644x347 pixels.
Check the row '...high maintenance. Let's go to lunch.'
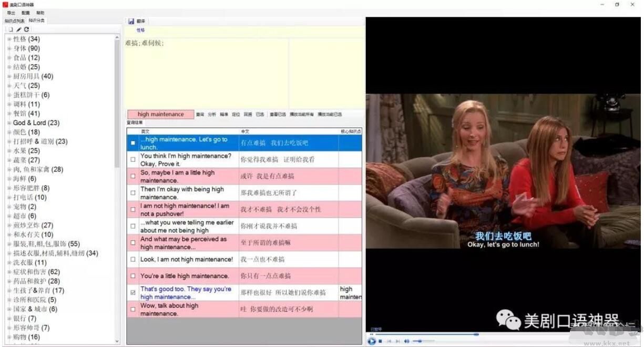132,143
